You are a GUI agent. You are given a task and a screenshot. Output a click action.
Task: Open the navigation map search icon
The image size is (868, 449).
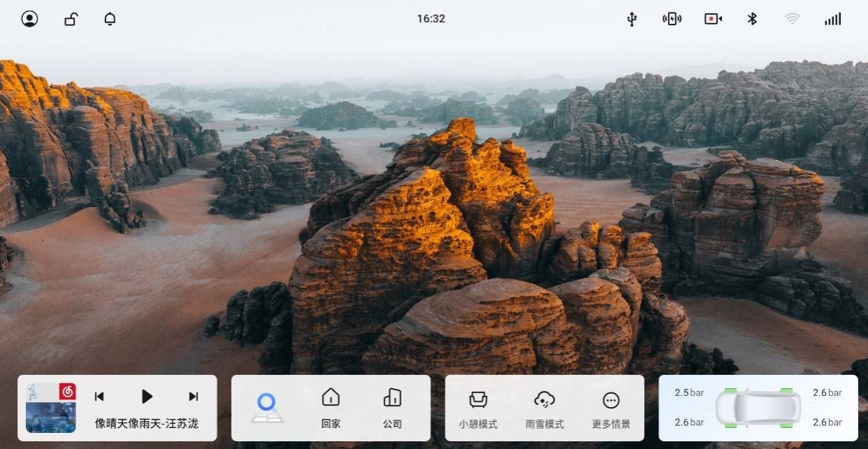coord(266,408)
